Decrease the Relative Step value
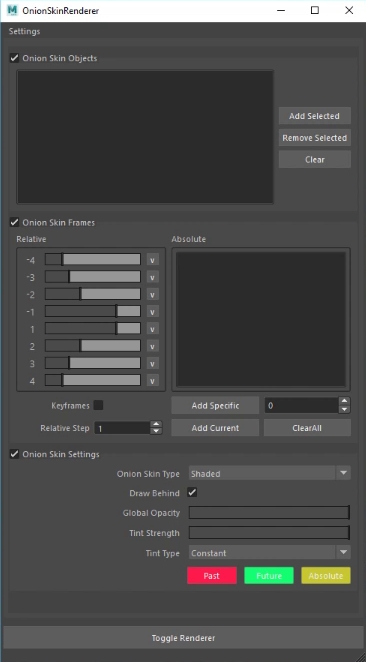 (x=156, y=431)
